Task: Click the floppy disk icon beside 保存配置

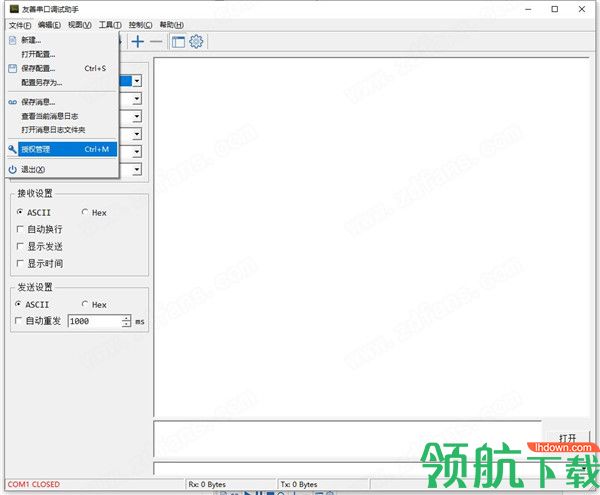Action: tap(13, 68)
